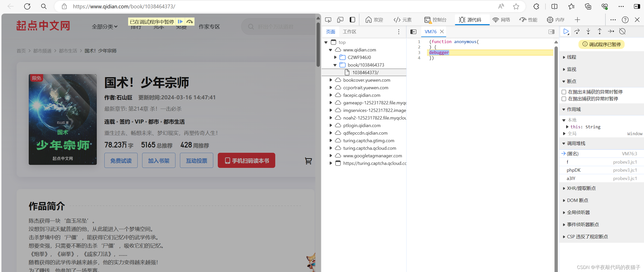Screen dimensions: 644x272
Task: Open browser essentials heart icon
Action: click(605, 6)
